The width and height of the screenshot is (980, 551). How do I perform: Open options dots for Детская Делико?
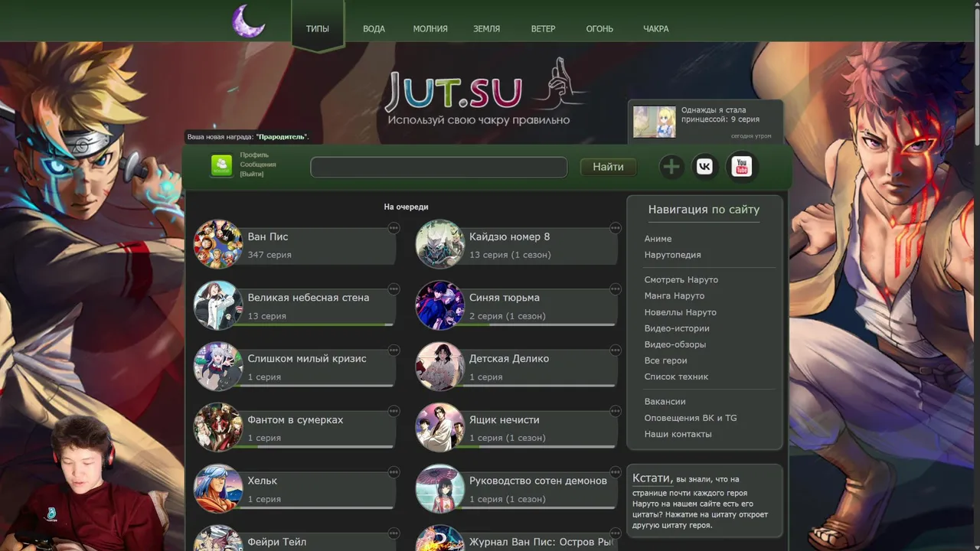pyautogui.click(x=616, y=350)
